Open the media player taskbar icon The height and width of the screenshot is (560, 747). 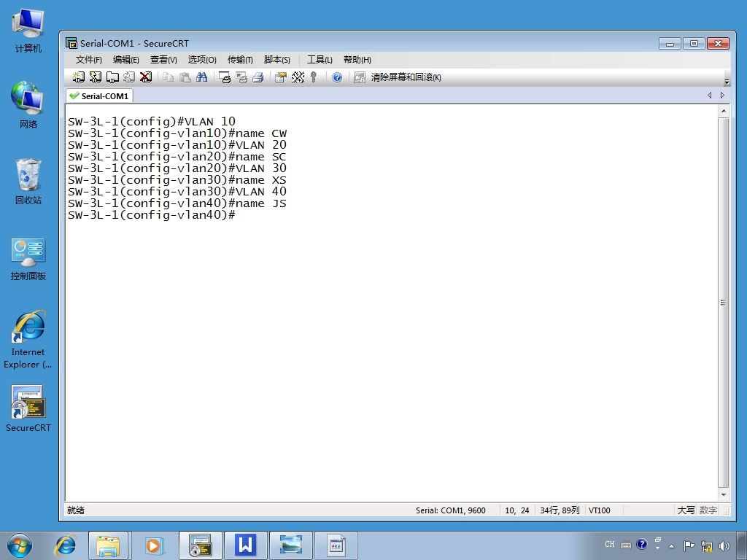click(x=153, y=545)
